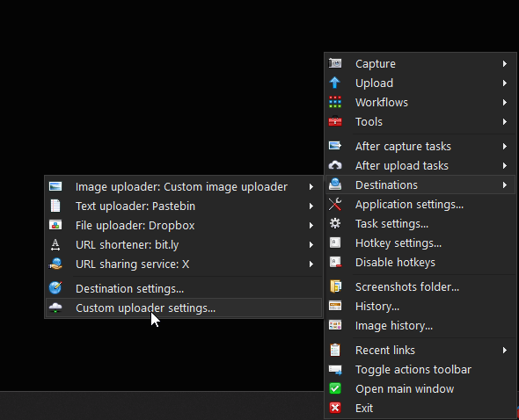
Task: Choose Hotkey settings...
Action: [x=420, y=243]
